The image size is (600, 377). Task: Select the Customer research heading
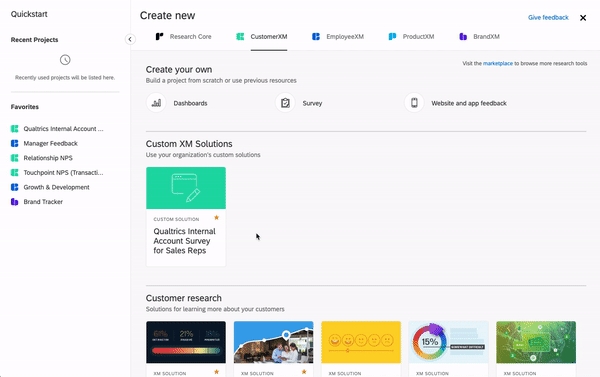(x=184, y=298)
